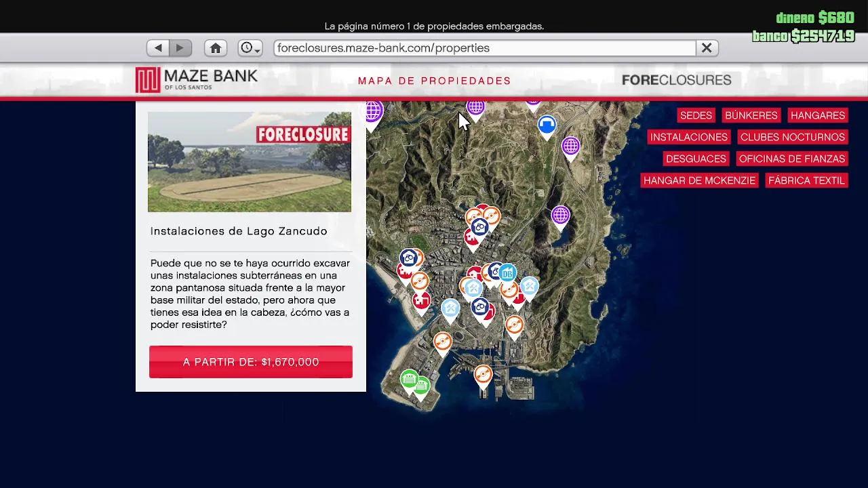This screenshot has width=868, height=488.
Task: Select the purple globe pin below the blue hangar pin
Action: pos(570,147)
